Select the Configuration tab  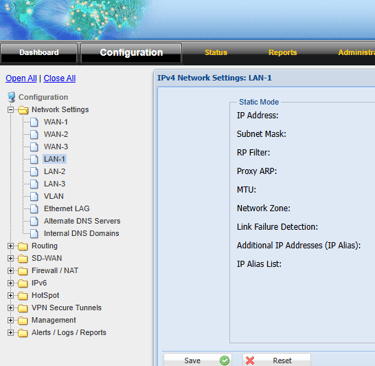(x=131, y=52)
